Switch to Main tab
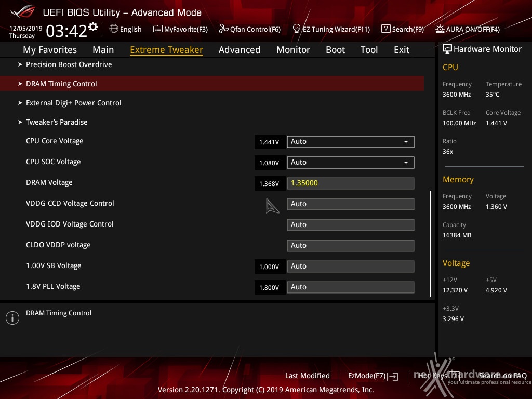Screen dimensions: 532x399 tap(103, 49)
